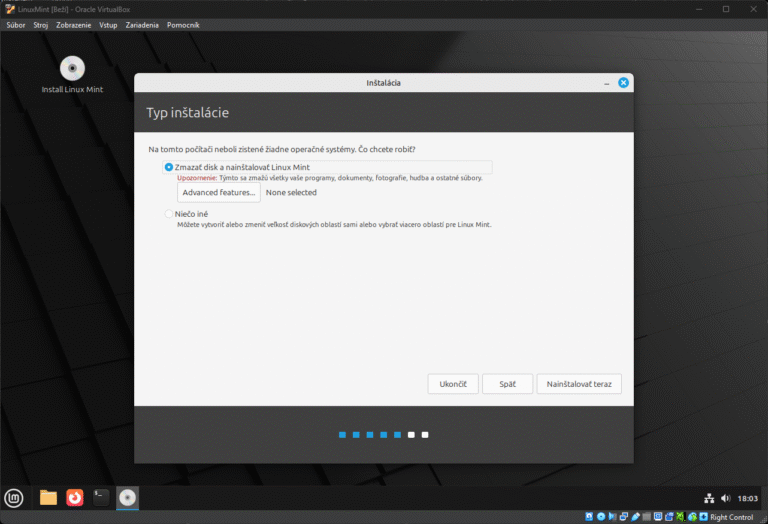Image resolution: width=768 pixels, height=524 pixels.
Task: Go back with the Späť button
Action: (x=507, y=384)
